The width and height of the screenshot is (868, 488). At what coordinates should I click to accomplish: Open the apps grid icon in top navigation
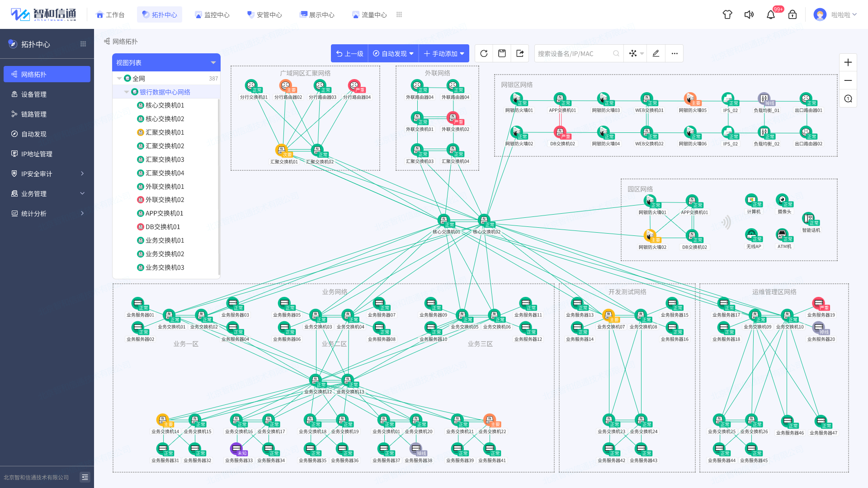[x=399, y=14]
